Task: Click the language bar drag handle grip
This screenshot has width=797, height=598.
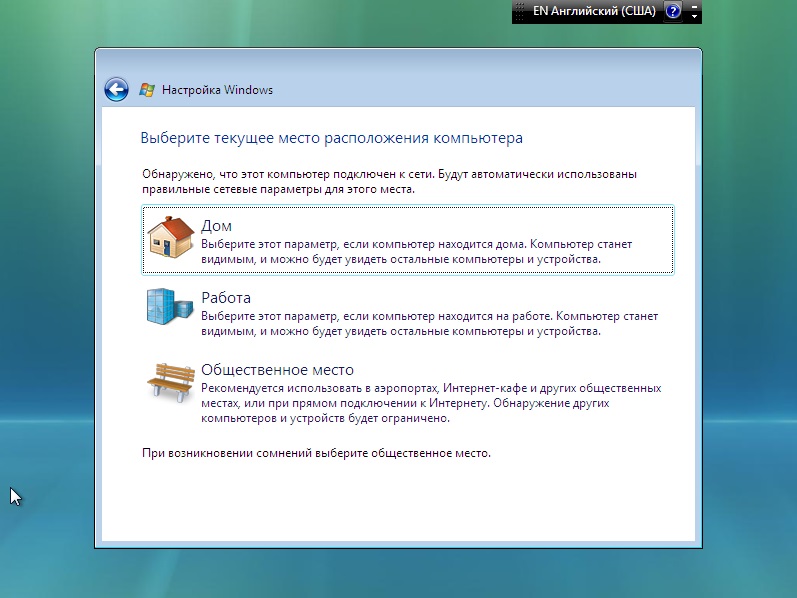Action: click(x=519, y=11)
